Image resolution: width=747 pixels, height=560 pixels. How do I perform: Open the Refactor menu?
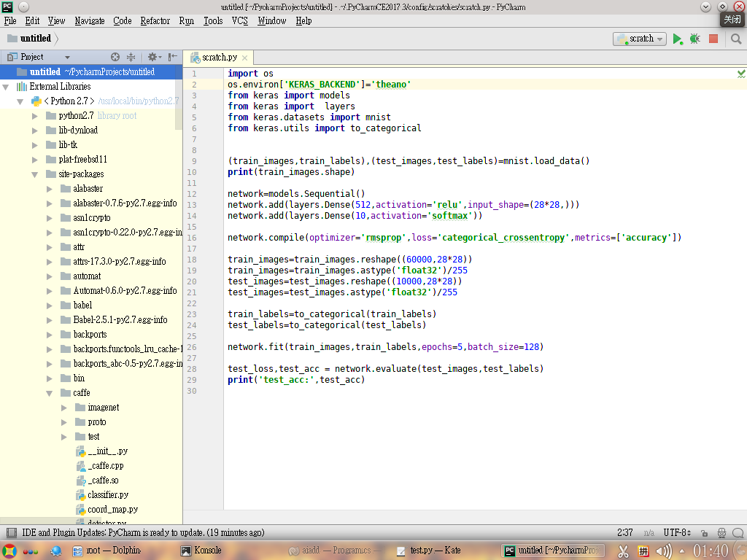[155, 21]
